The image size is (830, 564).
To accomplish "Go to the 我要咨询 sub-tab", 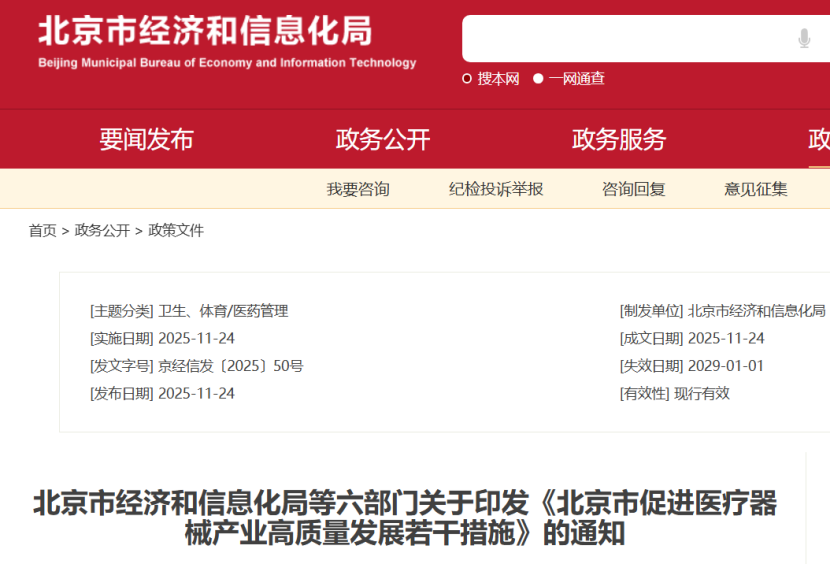I will point(358,189).
